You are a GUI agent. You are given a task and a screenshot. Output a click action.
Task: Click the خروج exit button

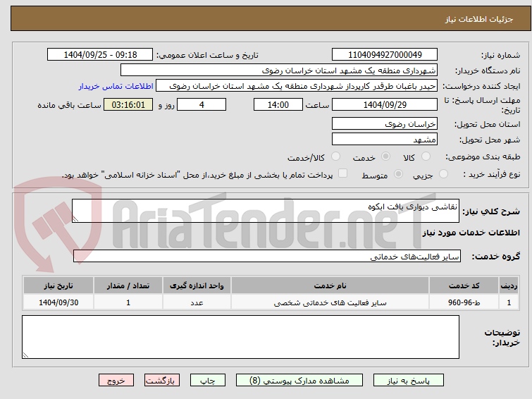point(116,381)
